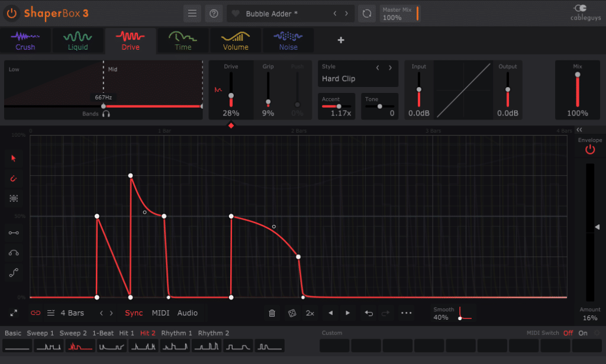Add a new band with the plus button
Viewport: 606px width, 364px height.
(x=340, y=40)
